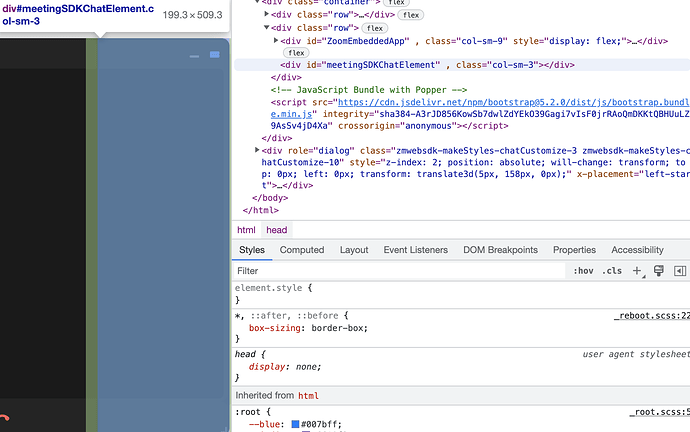Click the red leave call icon

coord(4,417)
